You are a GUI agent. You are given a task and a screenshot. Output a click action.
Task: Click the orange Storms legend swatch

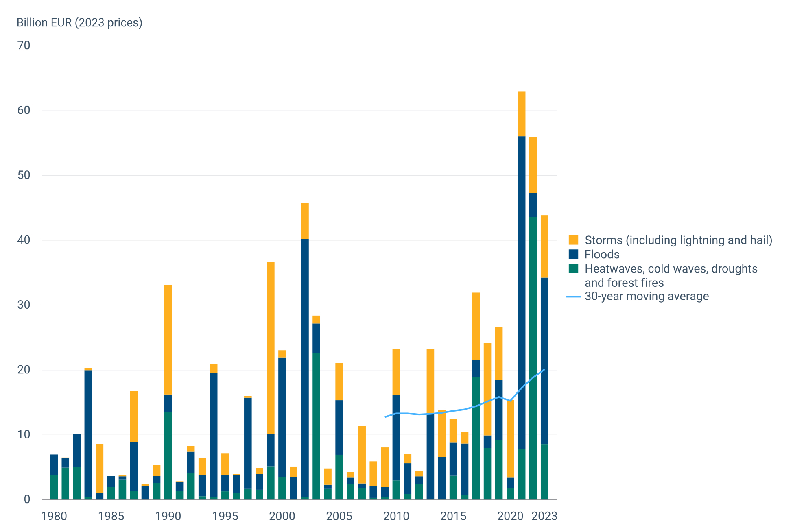pyautogui.click(x=573, y=240)
